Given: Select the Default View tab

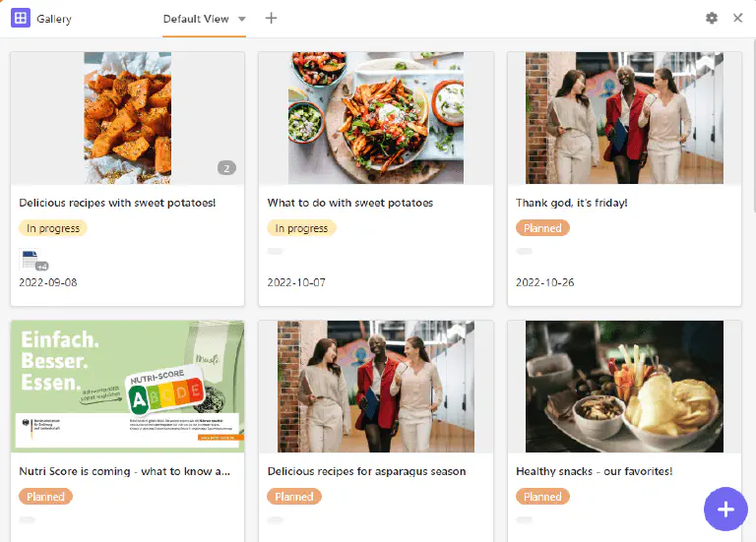Looking at the screenshot, I should (196, 19).
